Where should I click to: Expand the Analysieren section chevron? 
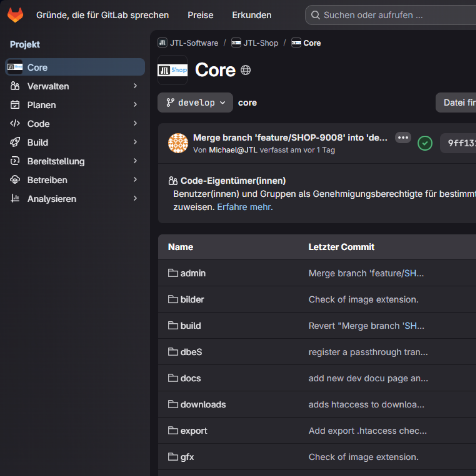point(135,198)
